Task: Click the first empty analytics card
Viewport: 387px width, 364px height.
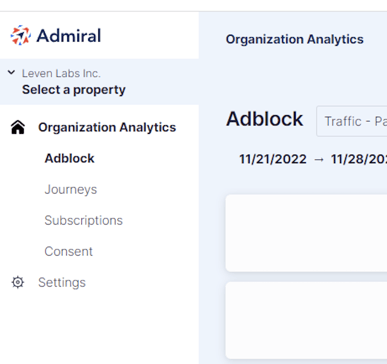Action: pyautogui.click(x=306, y=233)
